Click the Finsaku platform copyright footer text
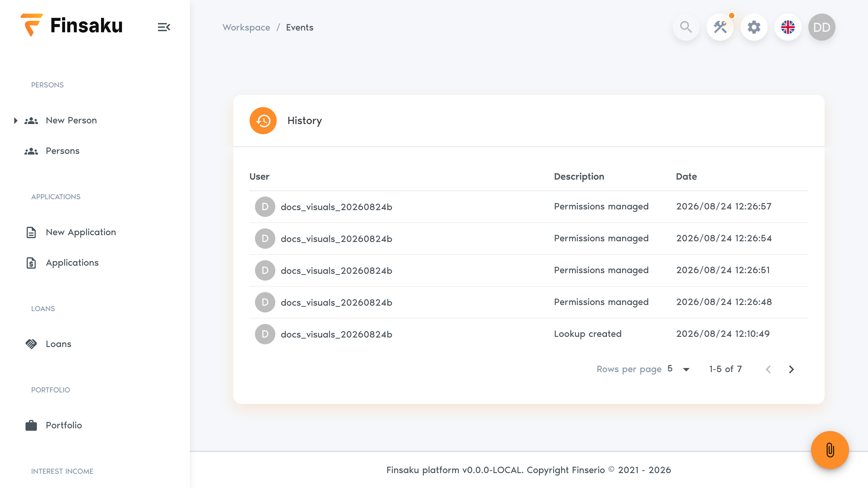 [529, 470]
